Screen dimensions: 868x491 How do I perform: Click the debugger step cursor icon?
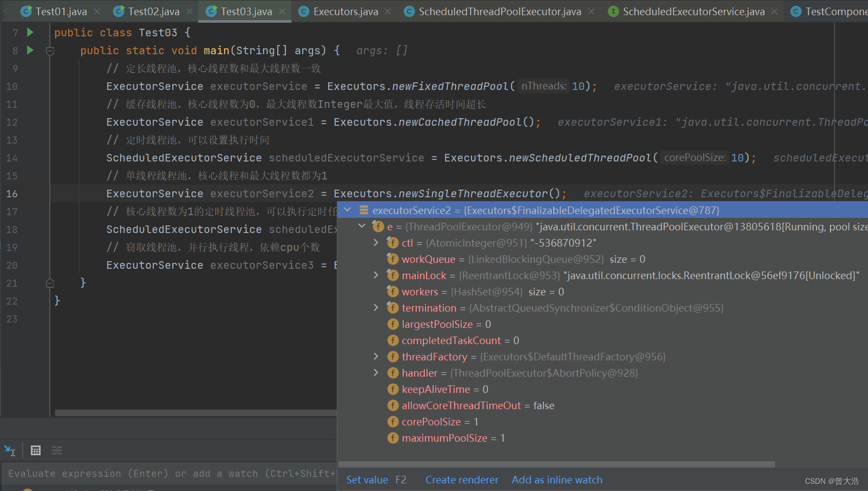click(x=10, y=450)
